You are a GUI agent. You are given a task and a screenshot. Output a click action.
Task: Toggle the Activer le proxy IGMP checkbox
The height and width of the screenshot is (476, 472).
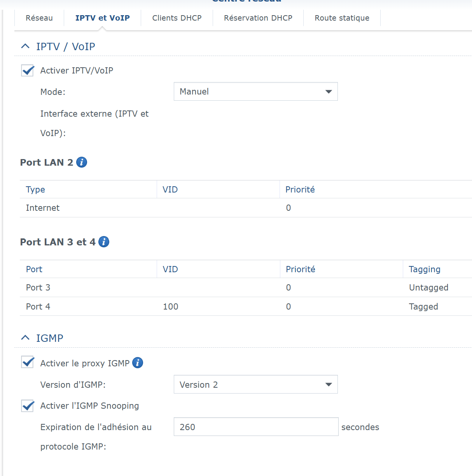(28, 362)
